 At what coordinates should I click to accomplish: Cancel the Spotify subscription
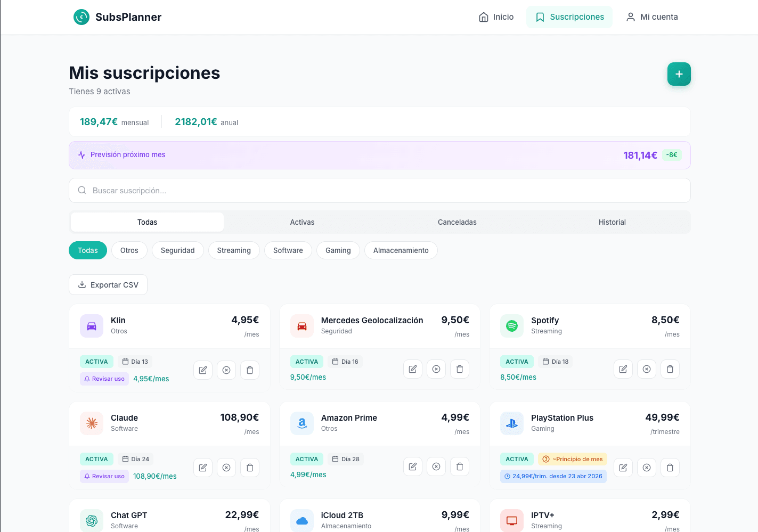647,369
